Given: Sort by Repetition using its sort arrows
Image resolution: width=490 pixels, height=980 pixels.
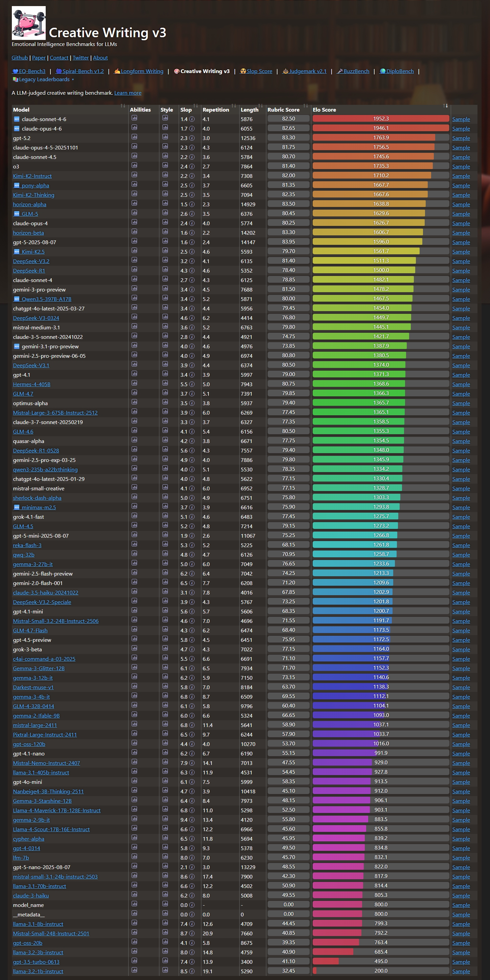Looking at the screenshot, I should click(234, 106).
